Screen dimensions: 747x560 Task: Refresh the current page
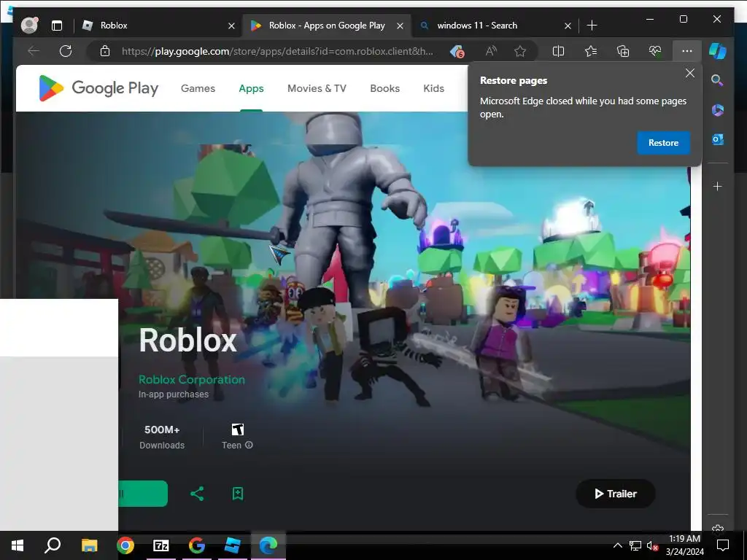66,51
